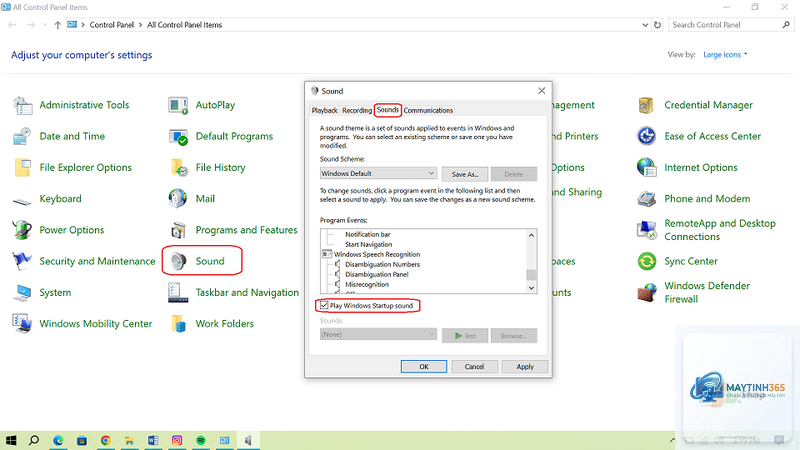This screenshot has height=450, width=800.
Task: Click All Control Panel Items breadcrumb
Action: (185, 24)
